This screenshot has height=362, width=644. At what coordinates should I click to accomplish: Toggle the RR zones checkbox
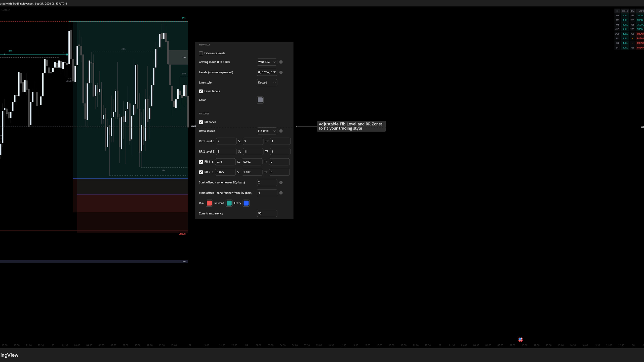[201, 122]
